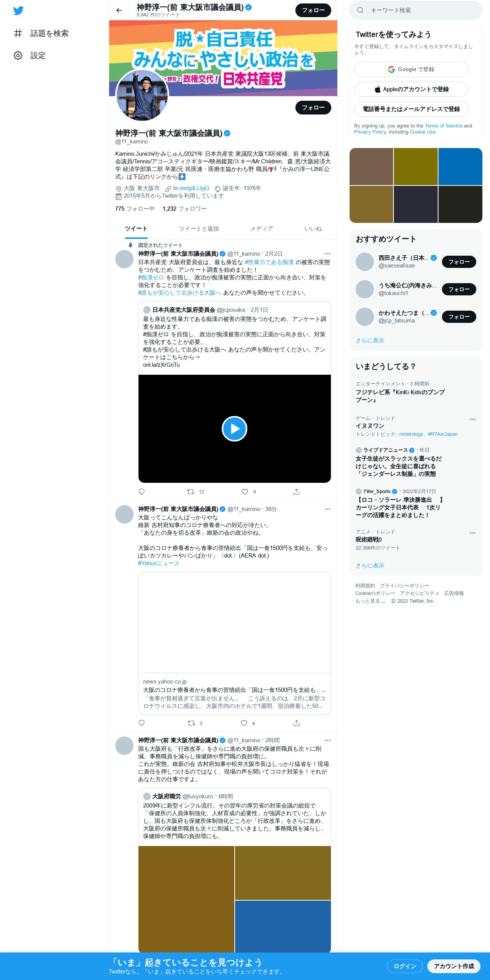Reply to the 38分 tweet
Viewport: 490px width, 980px height.
pyautogui.click(x=142, y=723)
